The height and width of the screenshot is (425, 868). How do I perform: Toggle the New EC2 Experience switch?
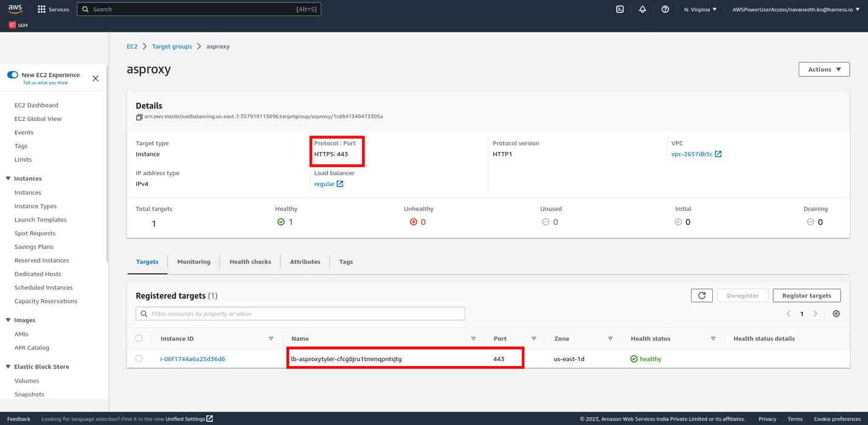(x=13, y=75)
